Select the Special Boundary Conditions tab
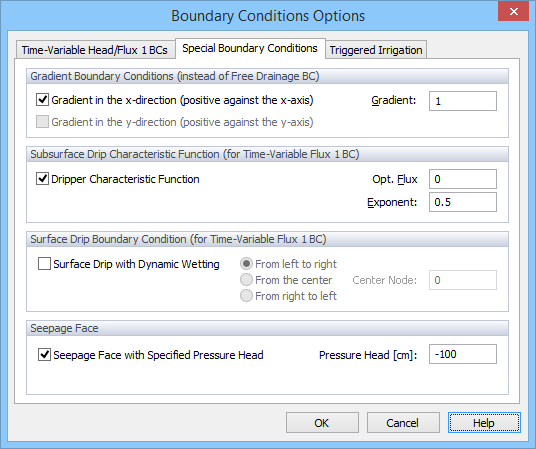Screen dimensions: 536x449 tap(250, 48)
